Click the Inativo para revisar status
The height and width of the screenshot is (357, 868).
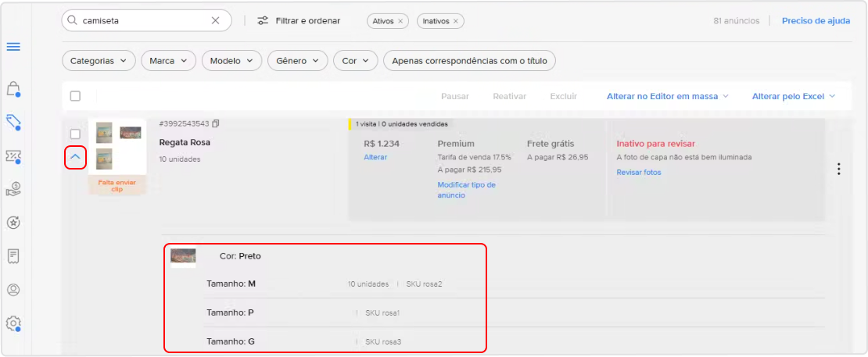(655, 144)
